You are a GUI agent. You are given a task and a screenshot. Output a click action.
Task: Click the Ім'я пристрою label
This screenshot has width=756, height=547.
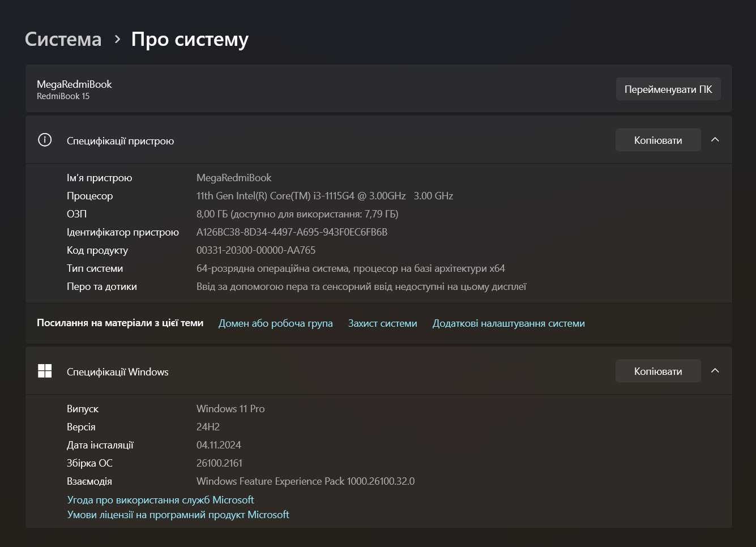point(100,178)
